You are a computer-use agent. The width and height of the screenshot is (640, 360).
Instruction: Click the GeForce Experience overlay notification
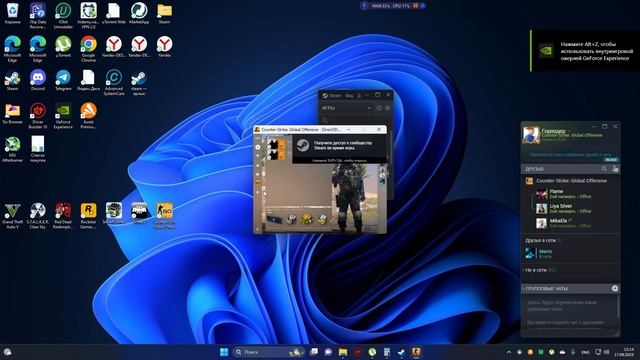coord(585,51)
